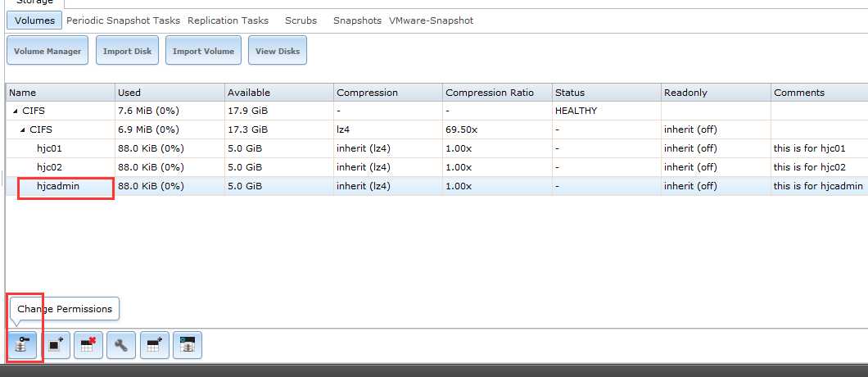
Task: Open the VMware-Snapshot tab
Action: 431,20
